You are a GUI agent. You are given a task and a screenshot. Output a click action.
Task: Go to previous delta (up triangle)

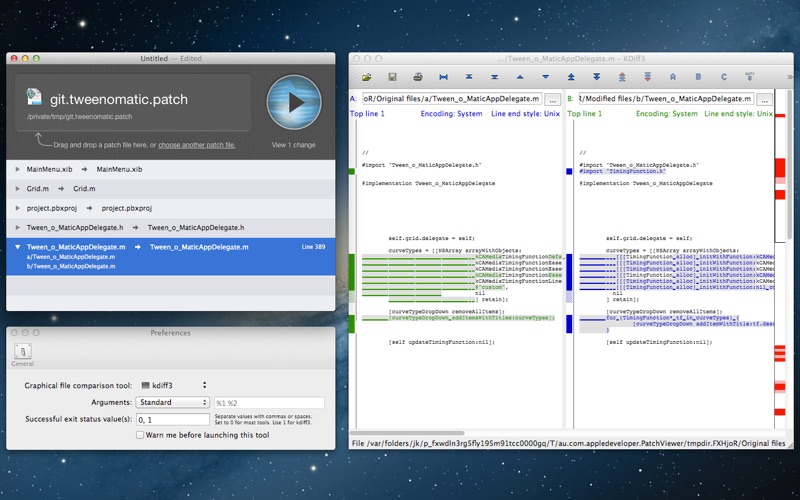(520, 77)
